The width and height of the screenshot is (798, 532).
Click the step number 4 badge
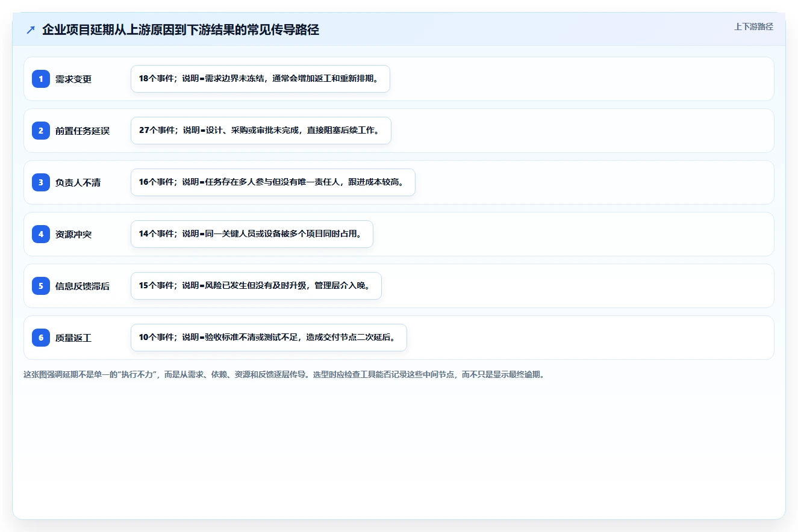click(41, 234)
